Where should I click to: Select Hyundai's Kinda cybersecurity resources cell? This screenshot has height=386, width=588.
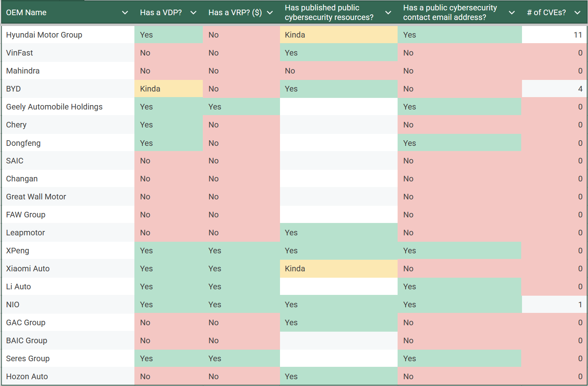coord(339,35)
